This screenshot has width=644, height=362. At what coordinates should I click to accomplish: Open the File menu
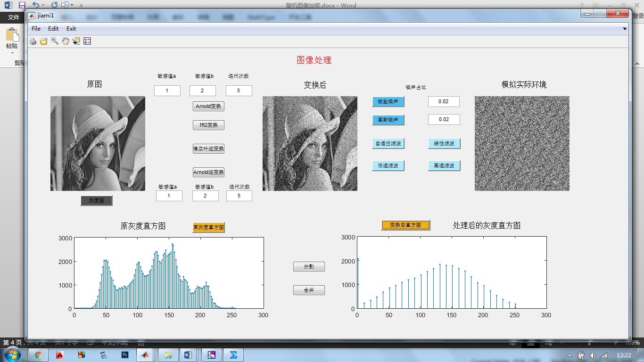(36, 29)
